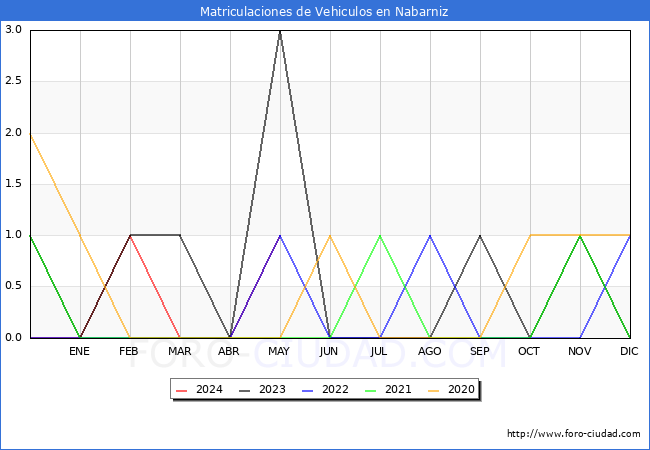Screen dimensions: 650x450
Task: Click the 2022 blue peak at MAY value 1
Action: tap(280, 235)
